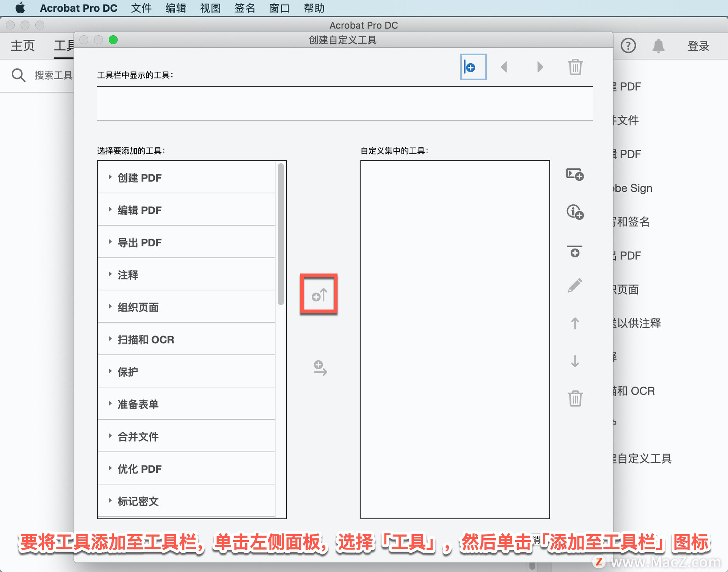The image size is (728, 572).
Task: Open the 视图 menu
Action: click(x=210, y=8)
